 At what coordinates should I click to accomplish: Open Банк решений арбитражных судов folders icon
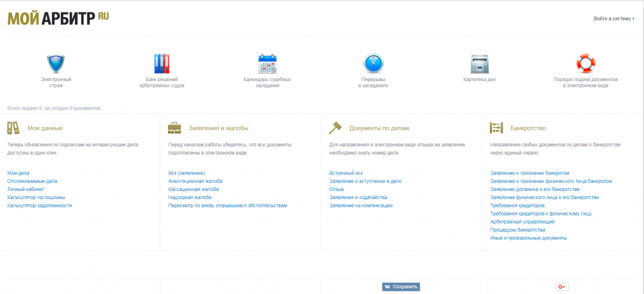tap(162, 63)
